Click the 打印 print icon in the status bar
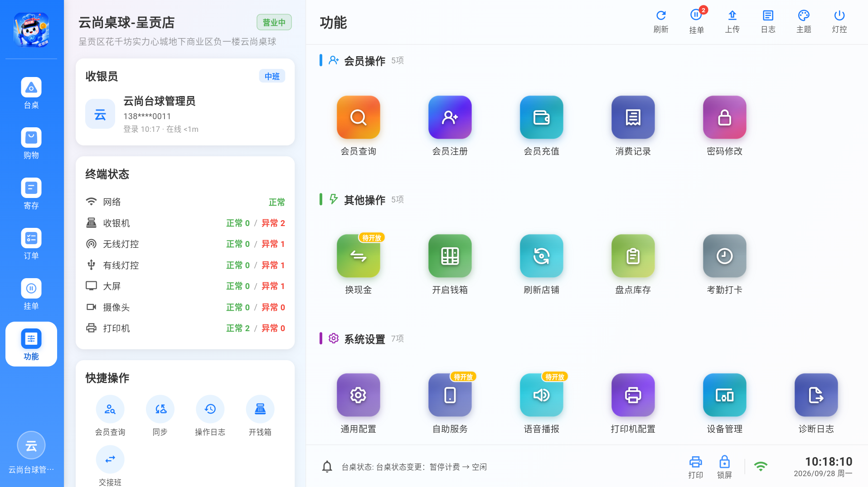The image size is (868, 487). coord(695,467)
